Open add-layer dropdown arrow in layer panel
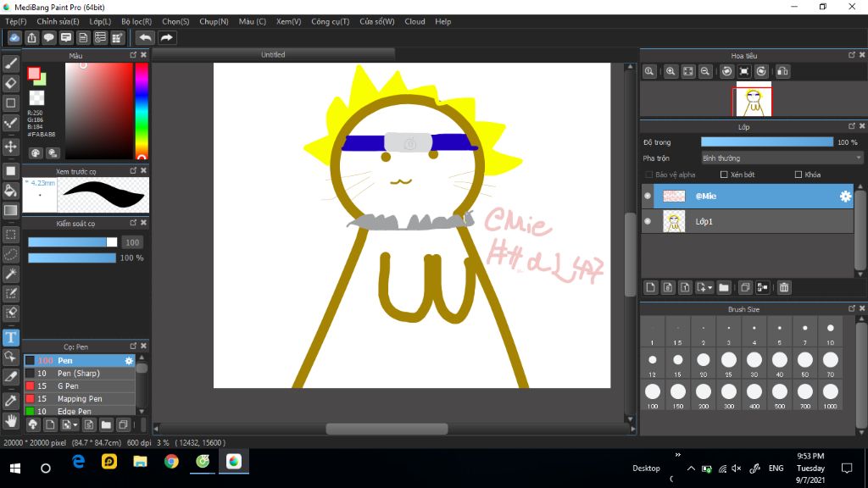Viewport: 868px width, 488px height. [x=709, y=288]
